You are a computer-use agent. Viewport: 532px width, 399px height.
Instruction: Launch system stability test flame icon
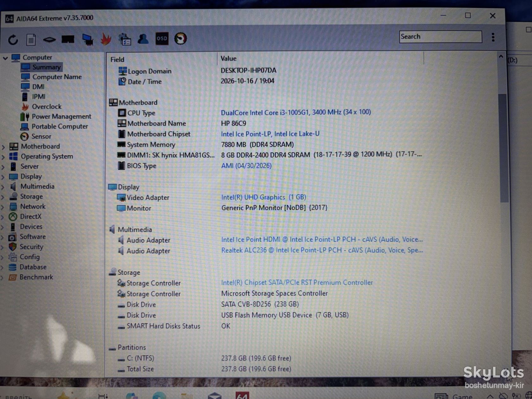pos(106,39)
